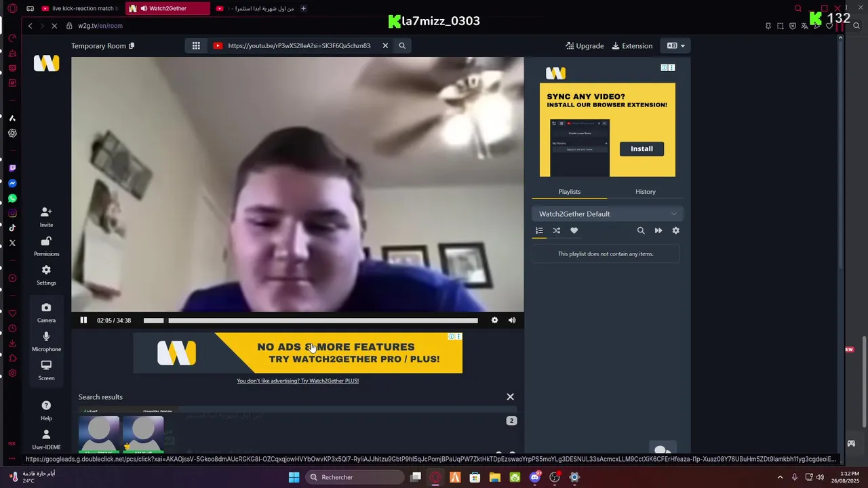Open Instagram in Opera sidebar
Viewport: 868px width, 488px height.
[x=12, y=213]
